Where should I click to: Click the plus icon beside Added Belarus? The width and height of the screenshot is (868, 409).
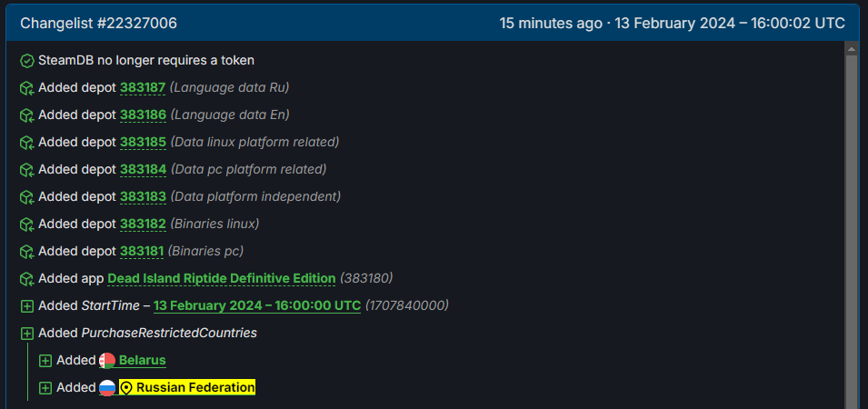coord(45,361)
